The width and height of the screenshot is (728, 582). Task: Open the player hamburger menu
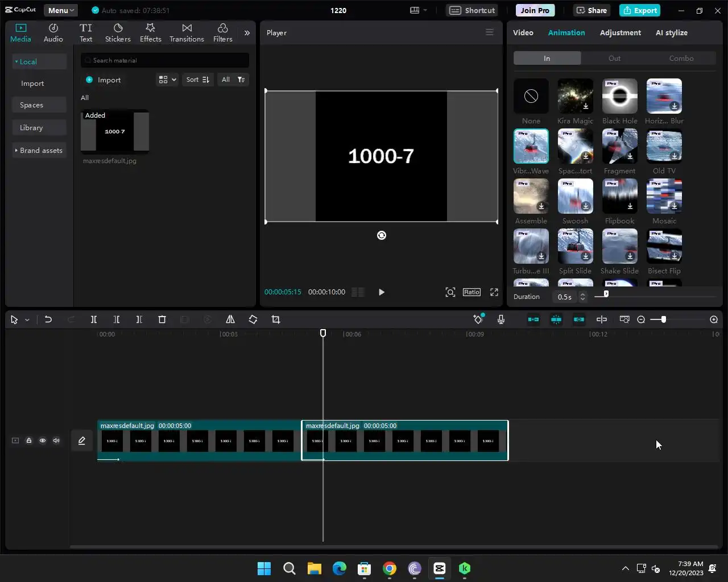(489, 32)
